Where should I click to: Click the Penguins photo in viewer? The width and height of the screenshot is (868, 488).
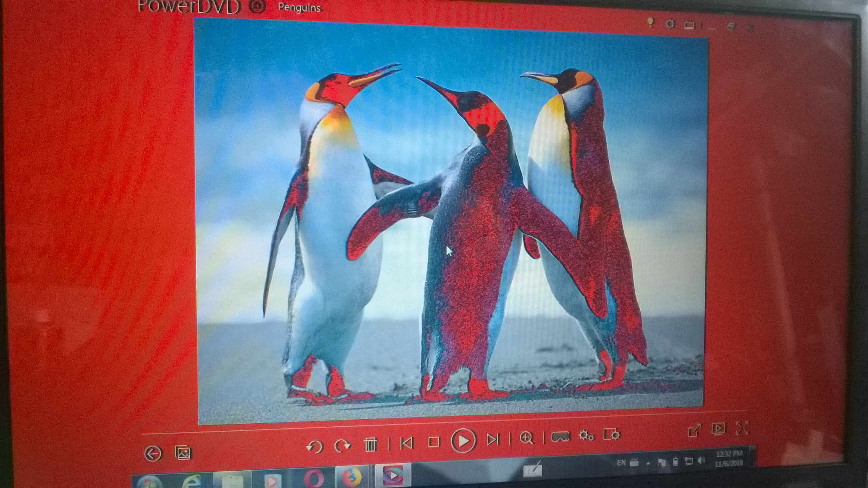(452, 222)
